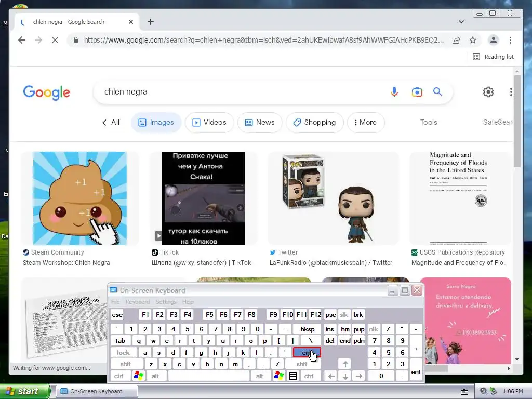Screen dimensions: 532x399
Task: Click the padlock site info icon
Action: [x=76, y=40]
